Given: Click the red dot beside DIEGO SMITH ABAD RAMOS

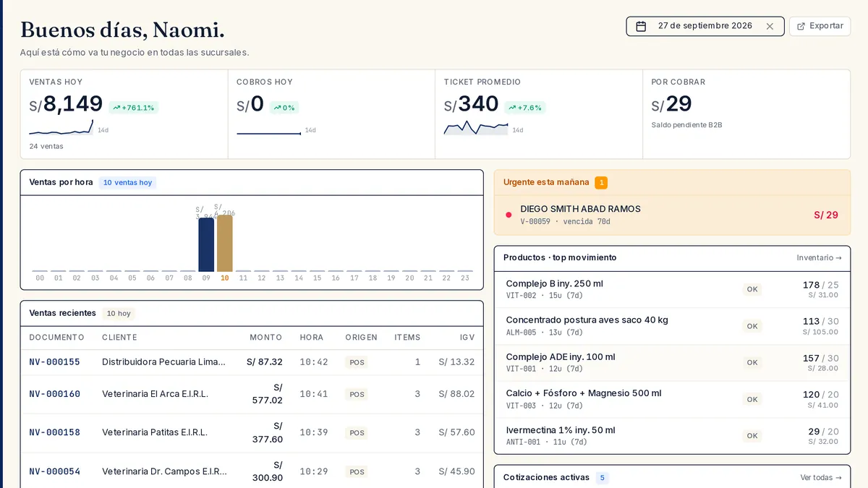Looking at the screenshot, I should 509,215.
